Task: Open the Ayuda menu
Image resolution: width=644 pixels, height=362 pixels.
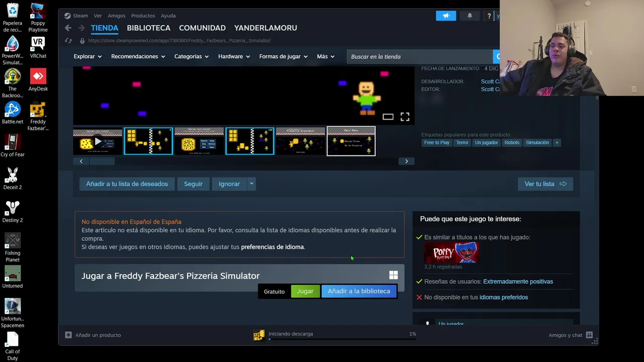Action: coord(168,16)
